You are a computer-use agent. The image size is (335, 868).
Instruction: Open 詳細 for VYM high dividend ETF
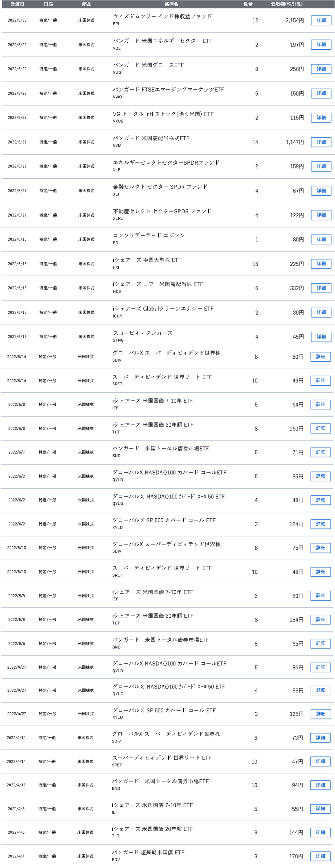tap(321, 142)
